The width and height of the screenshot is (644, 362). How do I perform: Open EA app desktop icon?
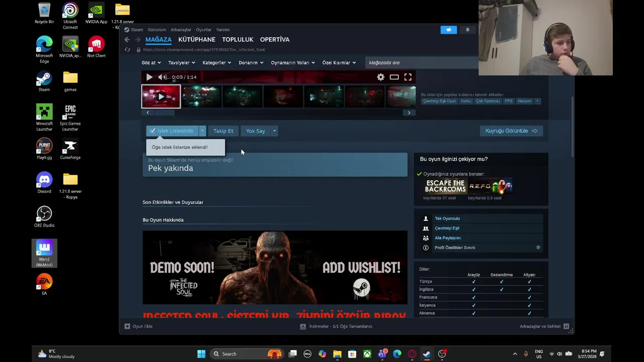coord(44,284)
